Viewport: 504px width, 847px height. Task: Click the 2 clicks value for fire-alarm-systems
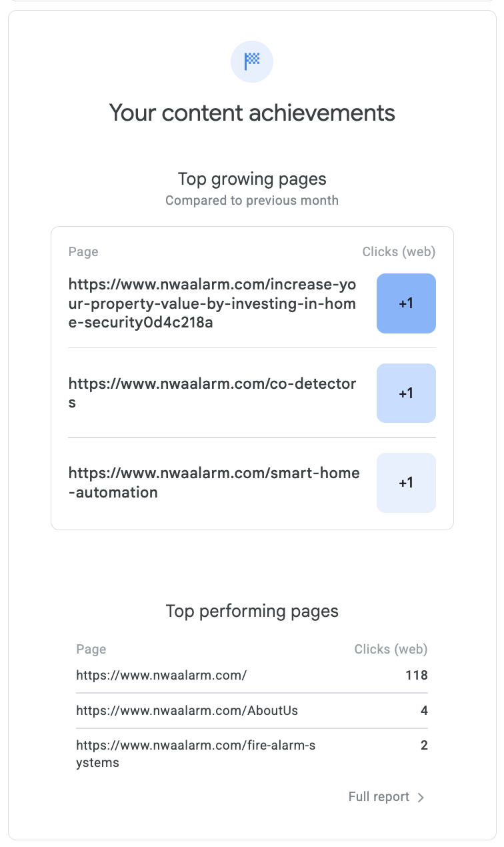pos(424,746)
